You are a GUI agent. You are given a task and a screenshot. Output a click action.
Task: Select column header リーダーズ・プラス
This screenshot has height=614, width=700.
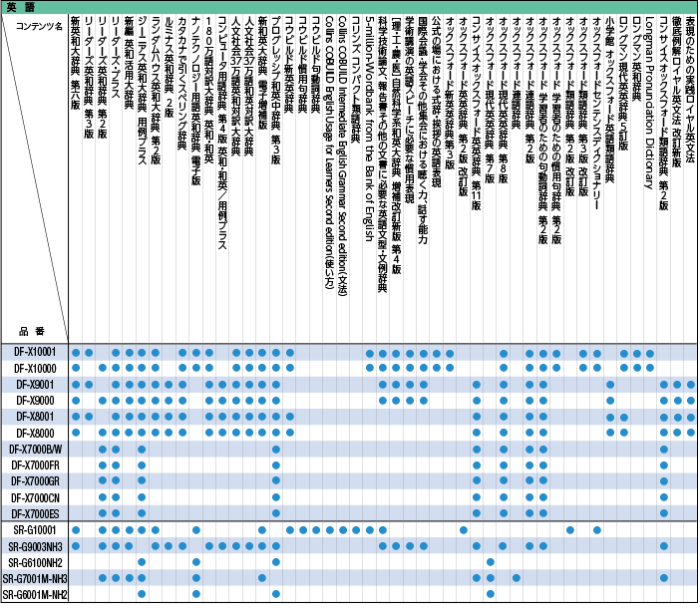pyautogui.click(x=116, y=57)
